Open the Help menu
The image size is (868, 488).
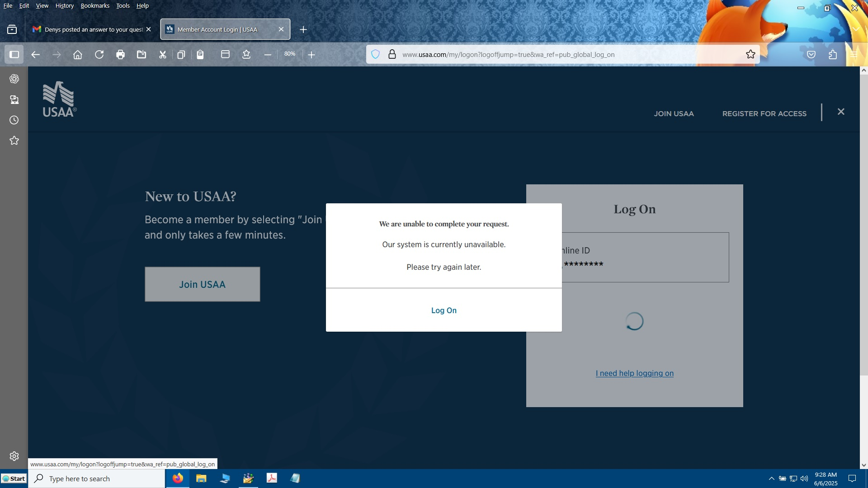tap(142, 6)
